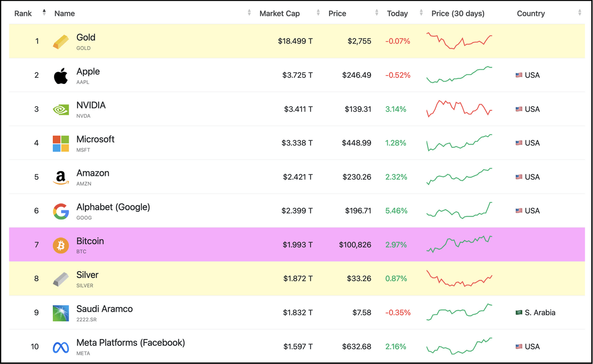Click the USA flag in NVIDIA row
This screenshot has height=364, width=593.
[x=519, y=109]
